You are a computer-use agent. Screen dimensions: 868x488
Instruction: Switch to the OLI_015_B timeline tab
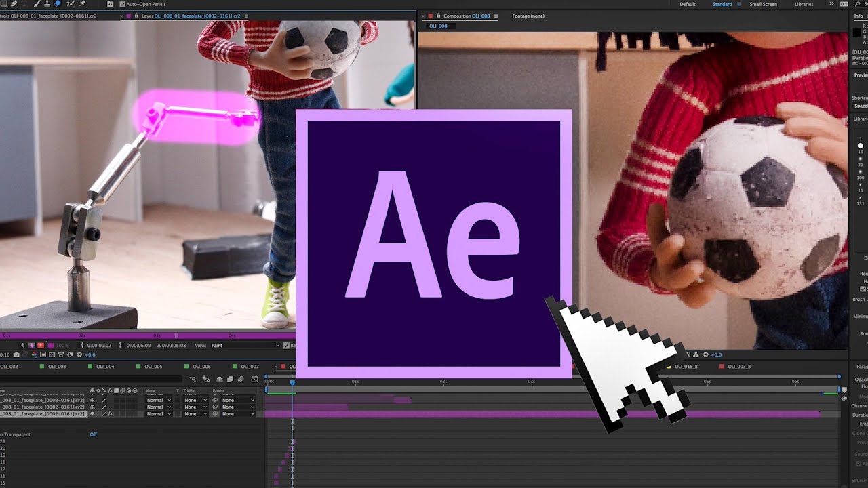pyautogui.click(x=686, y=367)
